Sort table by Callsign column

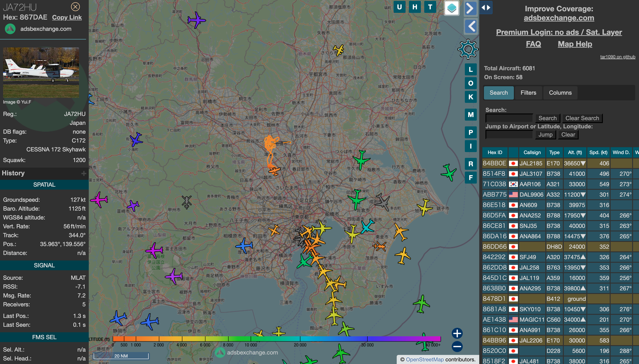click(532, 152)
